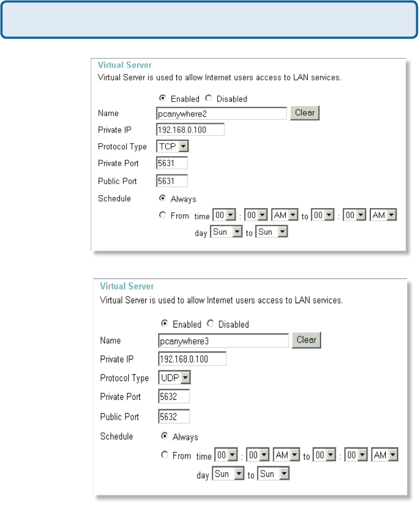420x507 pixels.
Task: Click Clear next to pcanywhere3
Action: coord(306,340)
